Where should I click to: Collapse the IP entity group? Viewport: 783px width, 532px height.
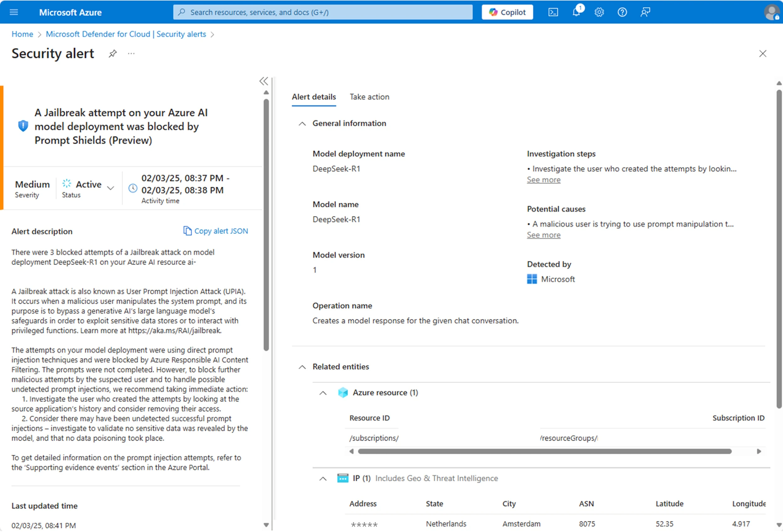point(323,478)
